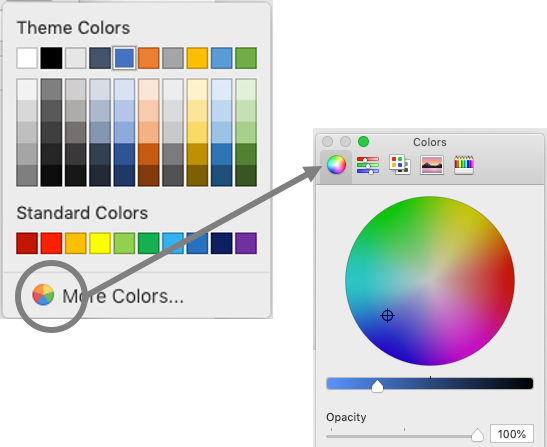Screen dimensions: 547x447
Task: Select the dark red standard color
Action: tap(27, 243)
